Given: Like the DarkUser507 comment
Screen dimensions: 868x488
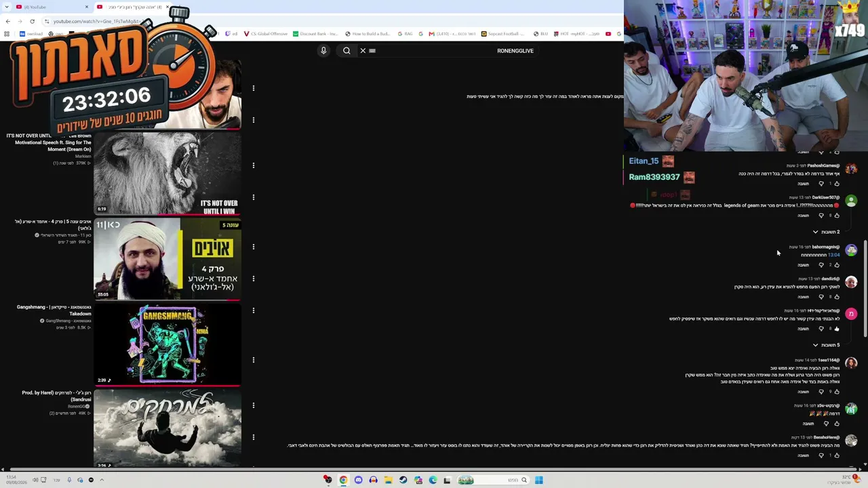Looking at the screenshot, I should coord(837,216).
